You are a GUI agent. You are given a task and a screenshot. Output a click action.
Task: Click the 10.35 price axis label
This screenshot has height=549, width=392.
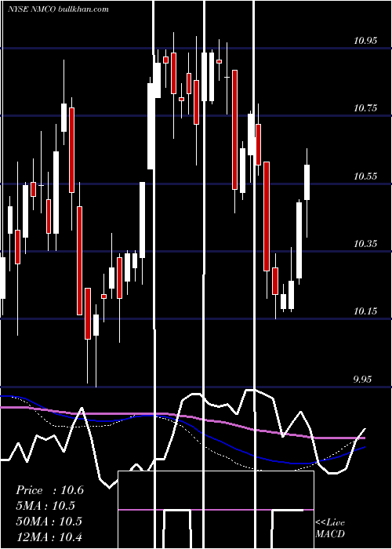tap(365, 243)
